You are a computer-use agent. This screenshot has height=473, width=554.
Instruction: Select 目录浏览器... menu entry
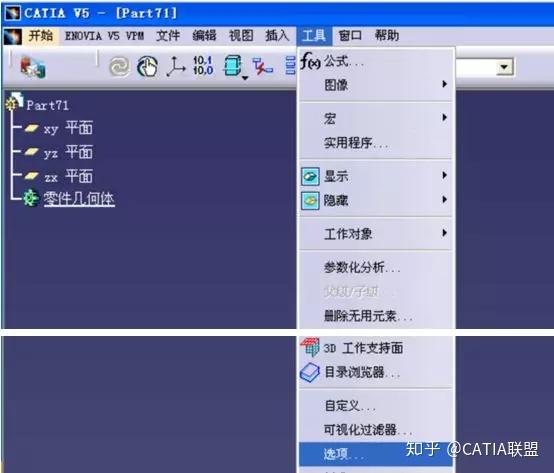tap(376, 372)
